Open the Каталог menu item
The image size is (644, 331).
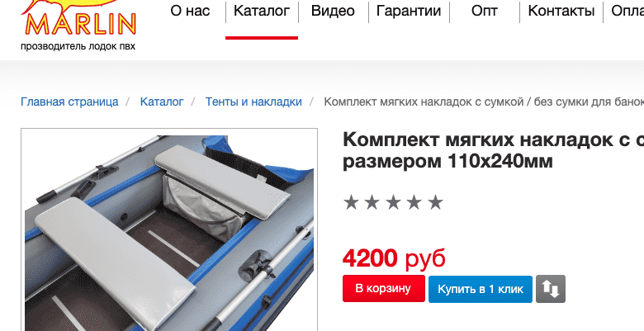(x=262, y=11)
